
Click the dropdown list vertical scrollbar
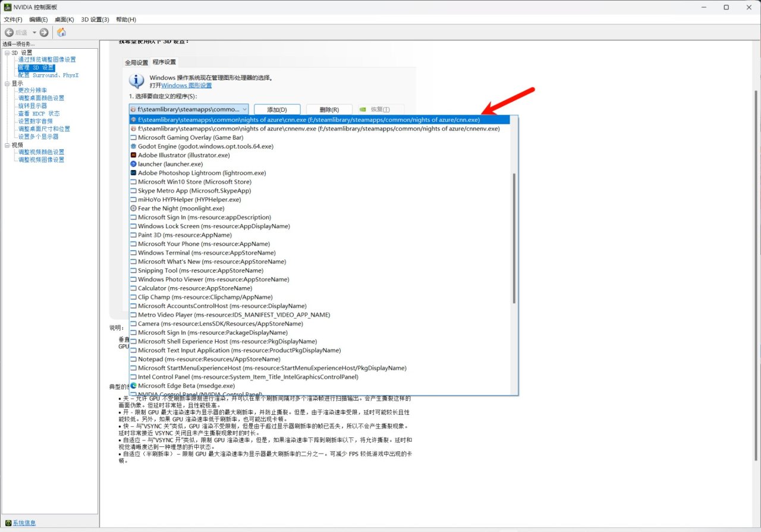pos(514,238)
